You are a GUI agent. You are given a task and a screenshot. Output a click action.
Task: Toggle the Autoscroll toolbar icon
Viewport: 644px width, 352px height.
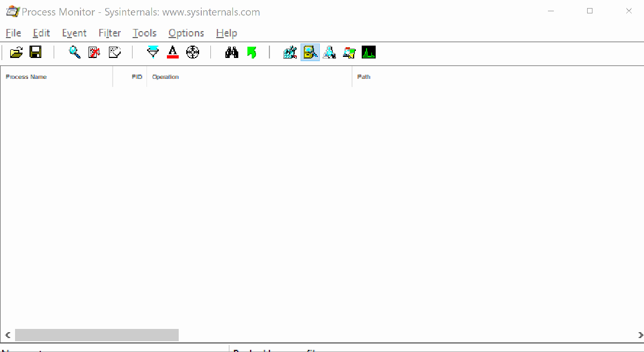point(94,52)
